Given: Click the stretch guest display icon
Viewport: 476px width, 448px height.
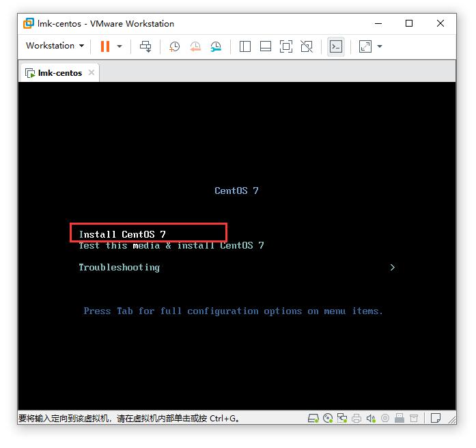Looking at the screenshot, I should tap(365, 46).
